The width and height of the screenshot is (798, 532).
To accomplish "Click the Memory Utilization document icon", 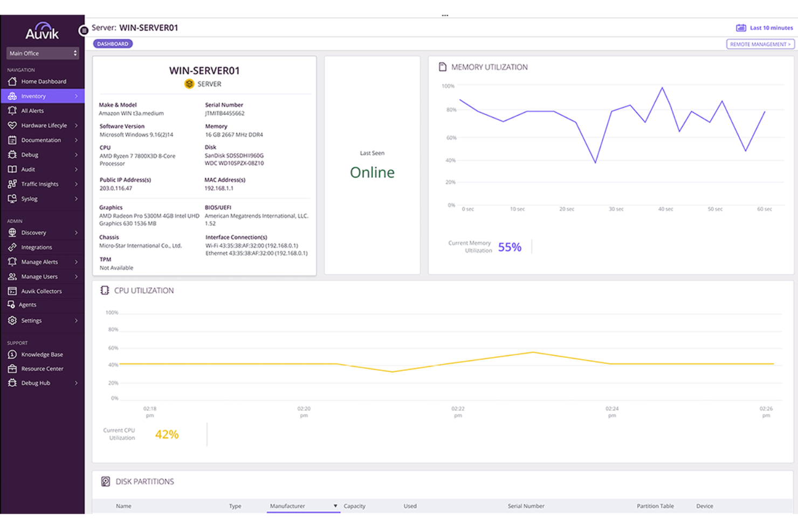I will click(442, 66).
